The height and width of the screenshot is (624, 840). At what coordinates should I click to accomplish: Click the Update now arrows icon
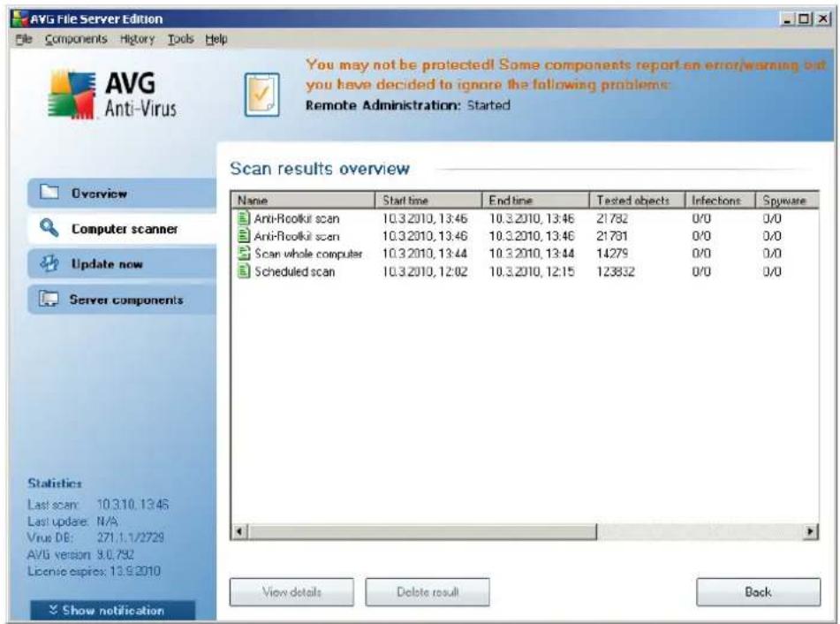coord(49,263)
